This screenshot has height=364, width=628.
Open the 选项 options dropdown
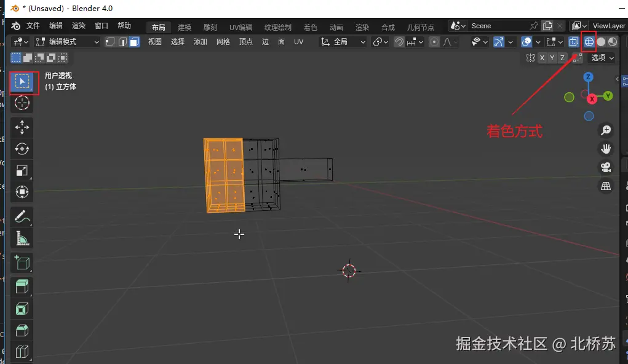click(602, 58)
